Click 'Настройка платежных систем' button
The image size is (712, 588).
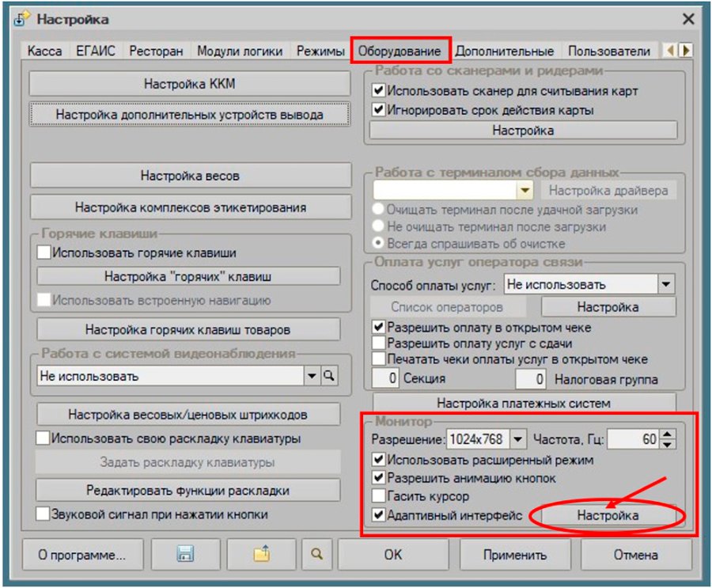(524, 403)
